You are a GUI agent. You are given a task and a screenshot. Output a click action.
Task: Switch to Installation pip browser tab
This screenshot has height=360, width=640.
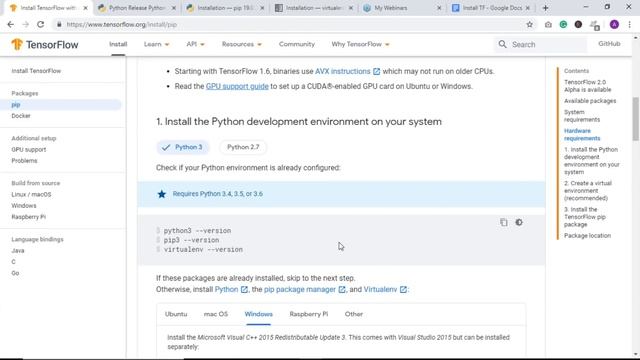225,8
